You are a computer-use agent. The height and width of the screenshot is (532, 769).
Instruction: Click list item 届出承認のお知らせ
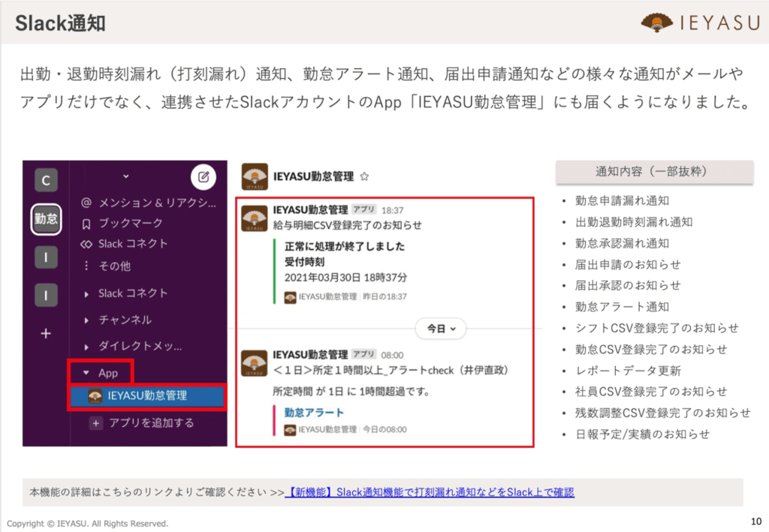click(x=628, y=286)
